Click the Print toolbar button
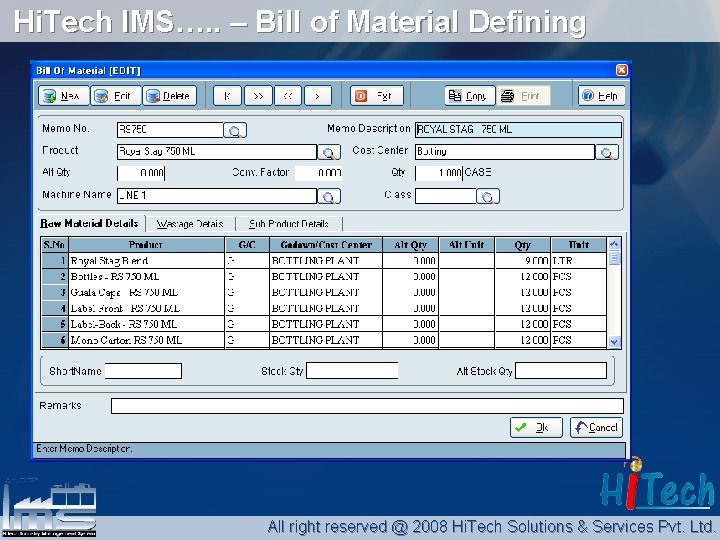This screenshot has width=720, height=540. (524, 96)
